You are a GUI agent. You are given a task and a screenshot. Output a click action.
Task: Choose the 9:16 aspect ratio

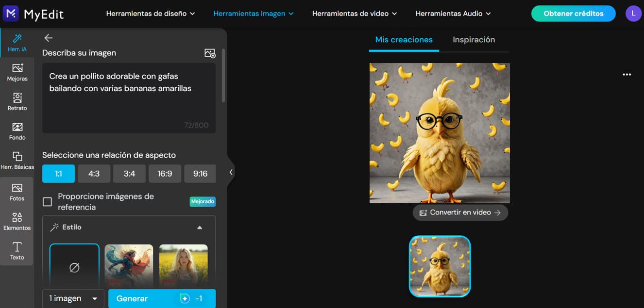(200, 173)
